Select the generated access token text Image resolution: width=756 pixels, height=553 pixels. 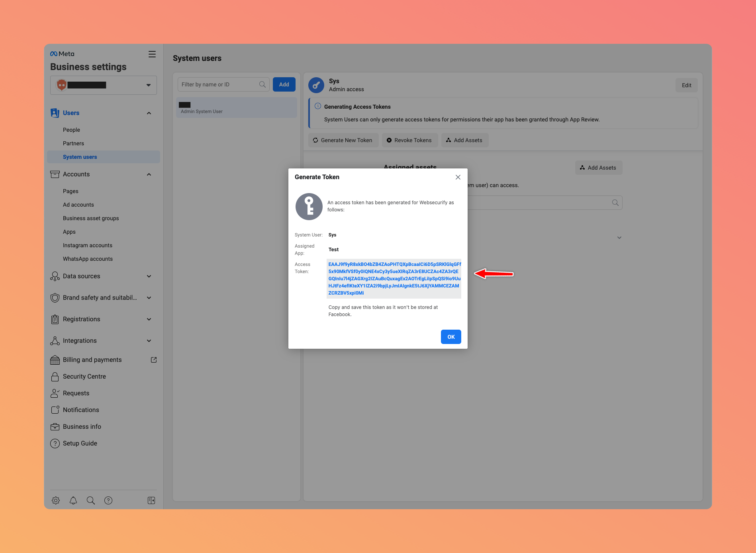click(x=394, y=279)
